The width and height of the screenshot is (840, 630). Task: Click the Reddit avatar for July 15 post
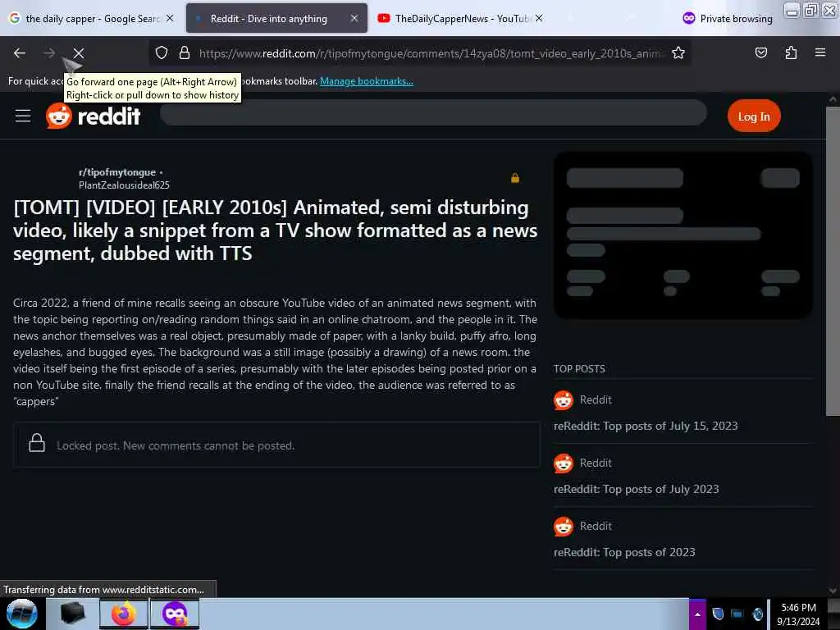point(563,400)
